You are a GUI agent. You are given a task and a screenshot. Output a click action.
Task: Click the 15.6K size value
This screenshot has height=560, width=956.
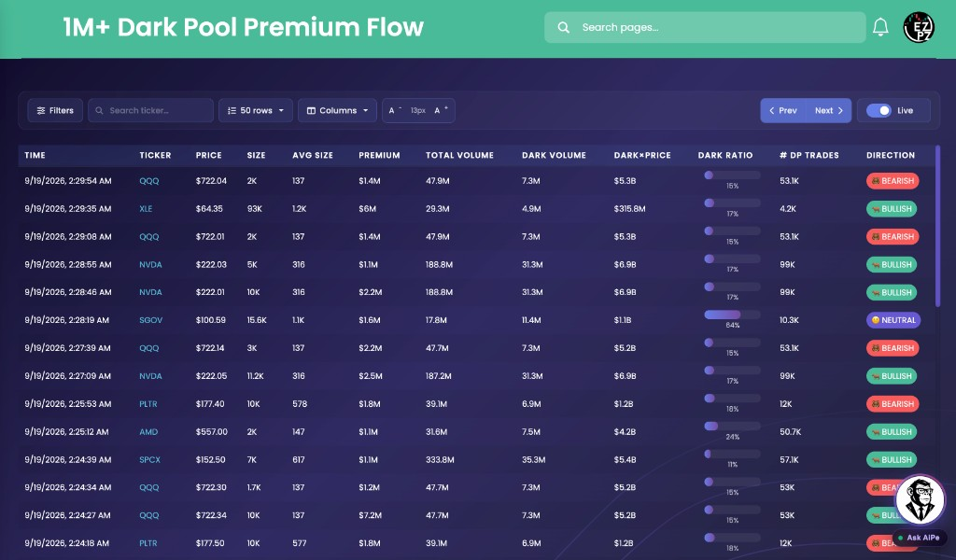(x=257, y=320)
